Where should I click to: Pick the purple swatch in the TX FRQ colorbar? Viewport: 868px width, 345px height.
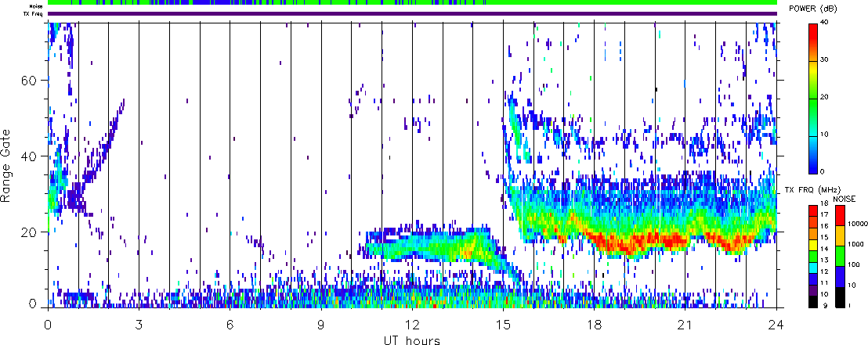tap(812, 289)
